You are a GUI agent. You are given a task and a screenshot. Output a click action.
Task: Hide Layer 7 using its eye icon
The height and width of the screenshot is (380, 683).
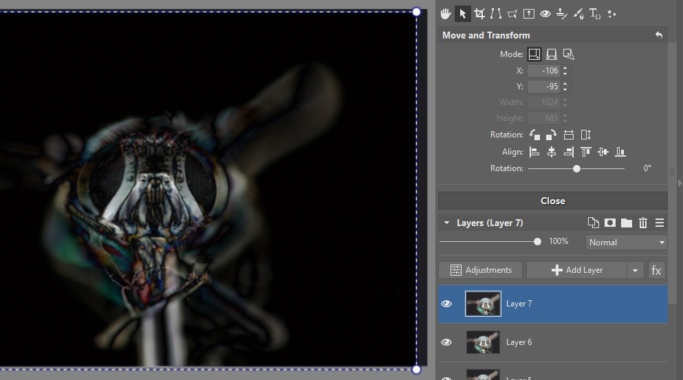tap(446, 304)
